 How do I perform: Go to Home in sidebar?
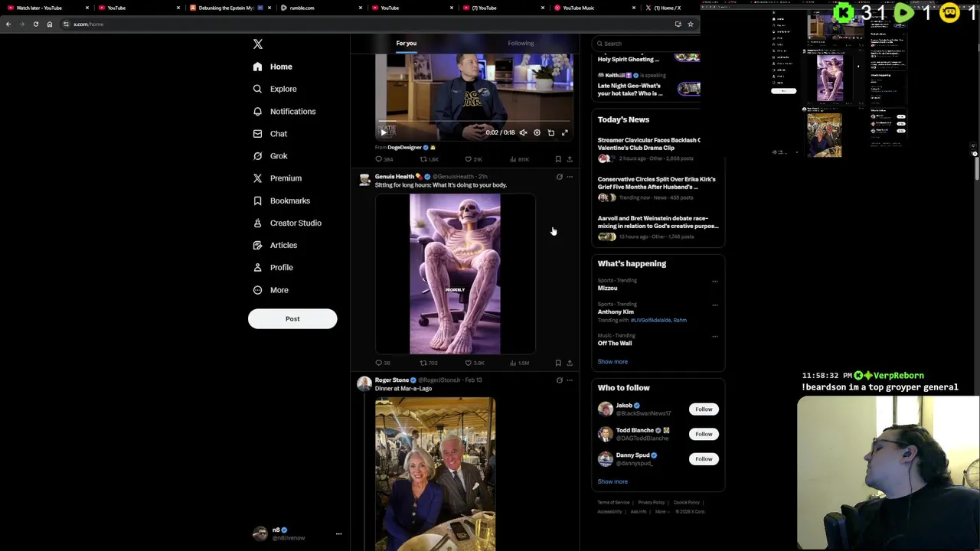pos(273,67)
